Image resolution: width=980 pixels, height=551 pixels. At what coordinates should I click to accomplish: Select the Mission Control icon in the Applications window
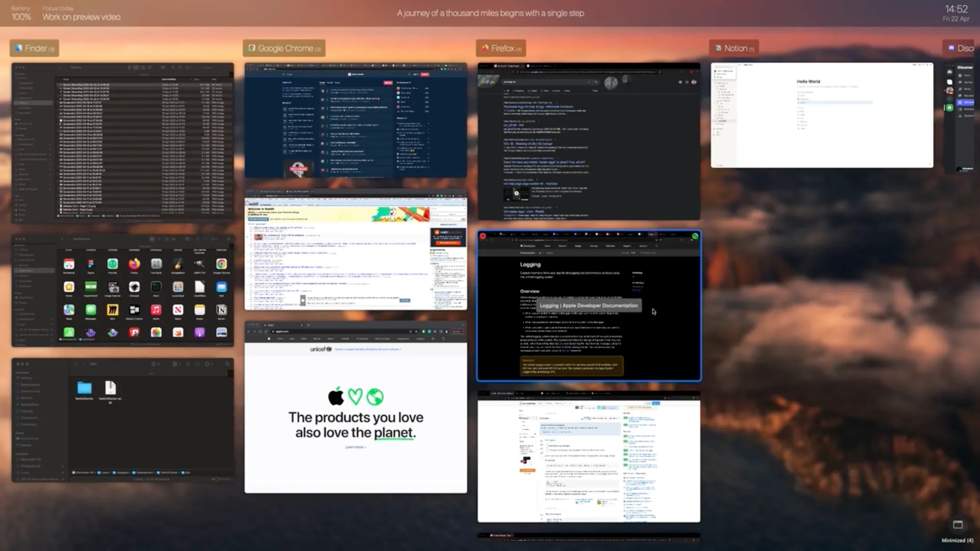coord(134,310)
